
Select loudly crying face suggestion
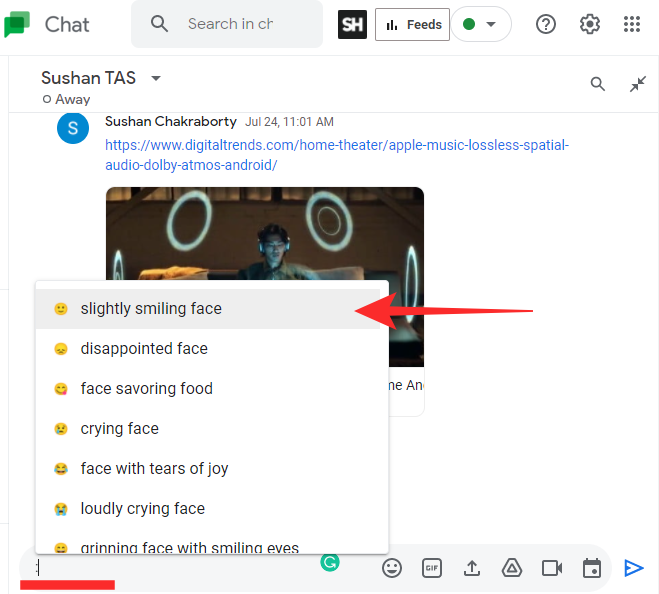pos(208,509)
